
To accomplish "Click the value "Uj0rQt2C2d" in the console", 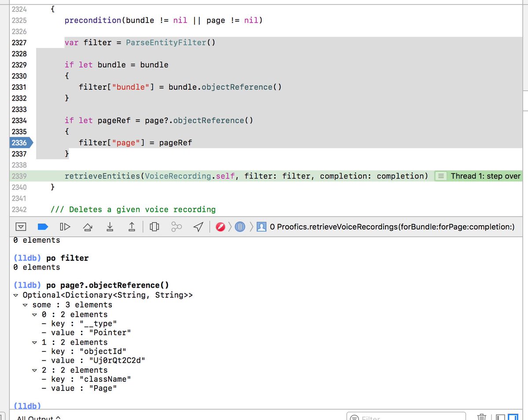I will point(117,361).
